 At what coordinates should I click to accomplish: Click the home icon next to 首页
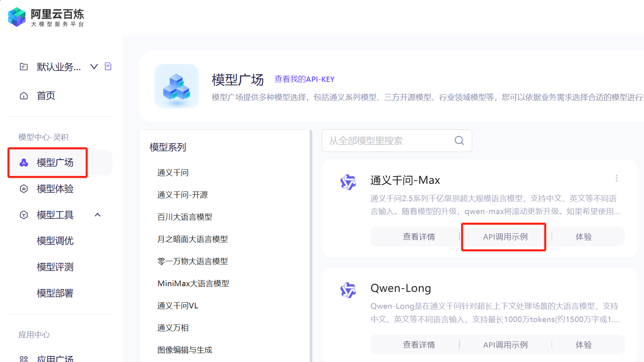coord(24,96)
